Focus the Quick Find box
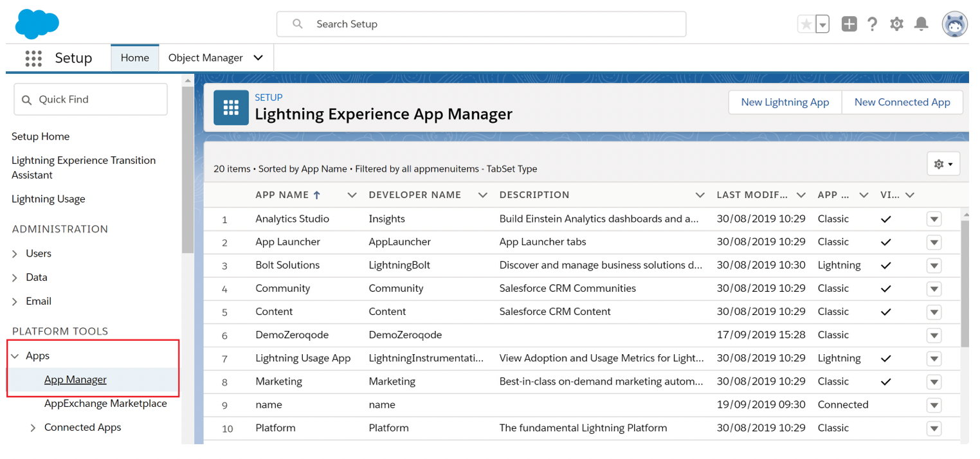The image size is (980, 459). point(91,100)
